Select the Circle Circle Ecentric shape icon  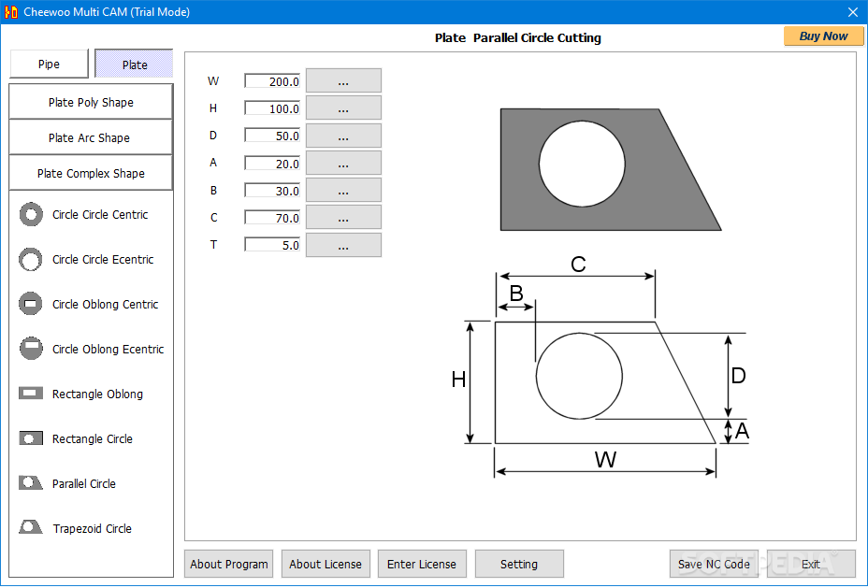pos(31,260)
